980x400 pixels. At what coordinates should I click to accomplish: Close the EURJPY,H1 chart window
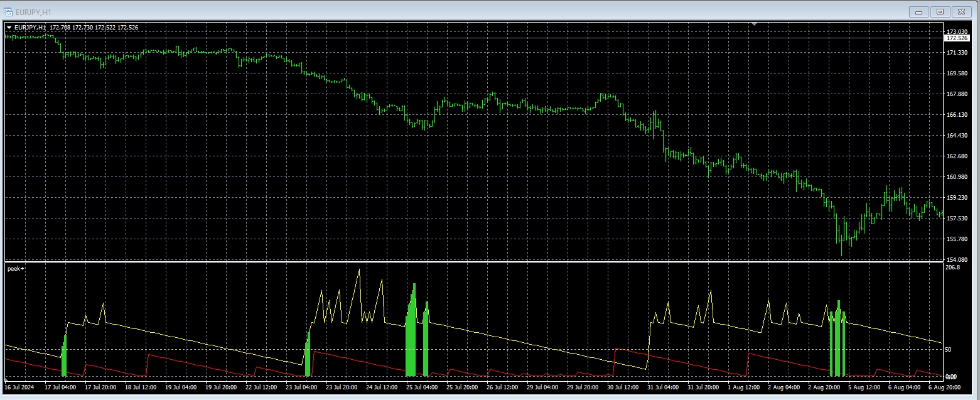[961, 12]
